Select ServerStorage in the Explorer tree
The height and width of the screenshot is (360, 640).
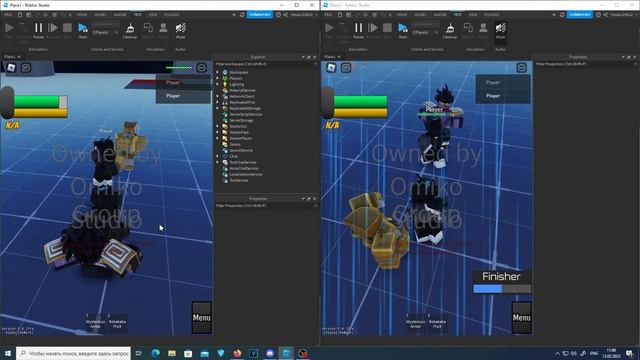[241, 120]
